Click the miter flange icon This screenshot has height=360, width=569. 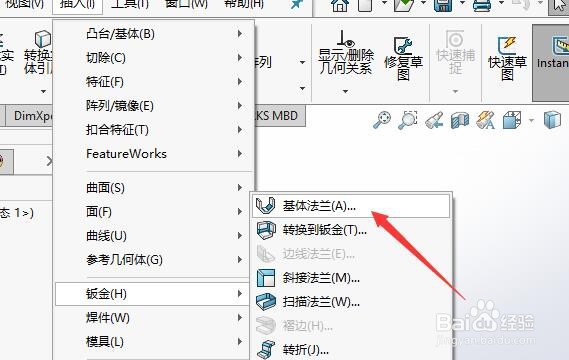coord(266,278)
